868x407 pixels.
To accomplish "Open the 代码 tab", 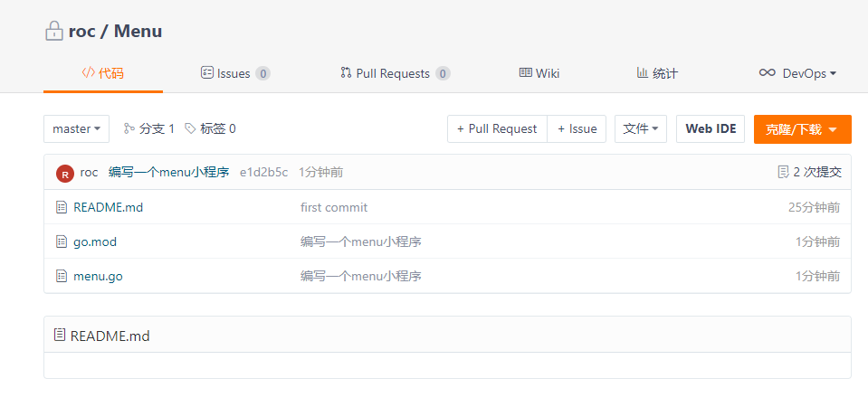I will coord(102,73).
